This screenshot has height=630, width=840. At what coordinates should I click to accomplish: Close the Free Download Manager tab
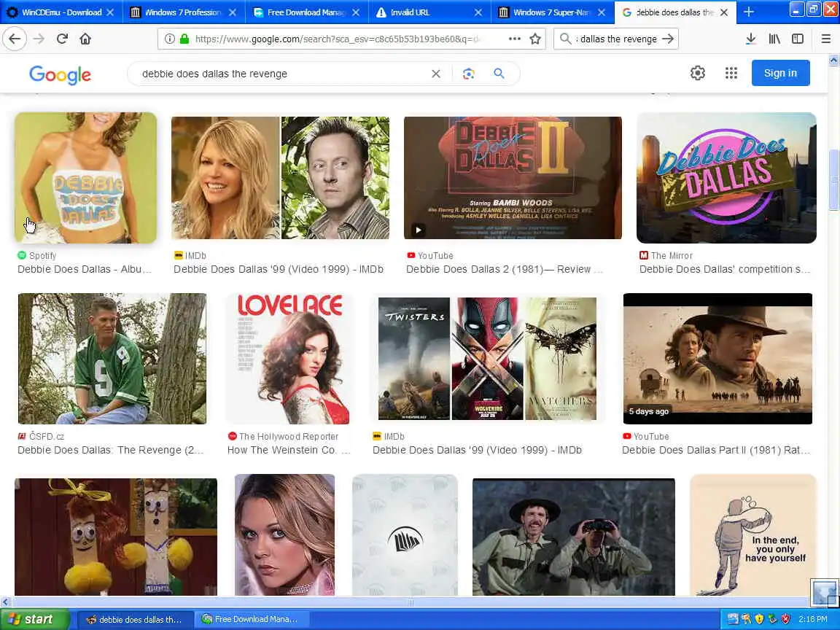click(356, 12)
